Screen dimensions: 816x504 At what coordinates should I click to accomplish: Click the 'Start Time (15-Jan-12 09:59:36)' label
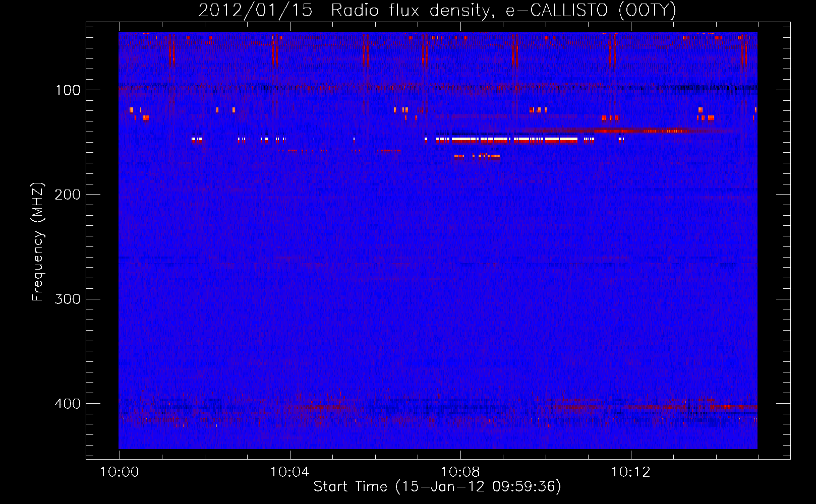tap(437, 487)
